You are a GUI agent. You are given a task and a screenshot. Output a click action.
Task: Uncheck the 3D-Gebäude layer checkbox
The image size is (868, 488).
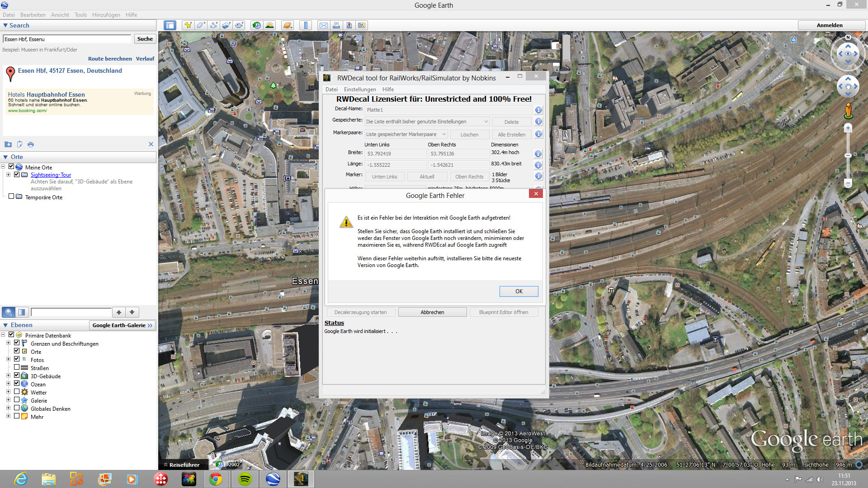pyautogui.click(x=17, y=375)
